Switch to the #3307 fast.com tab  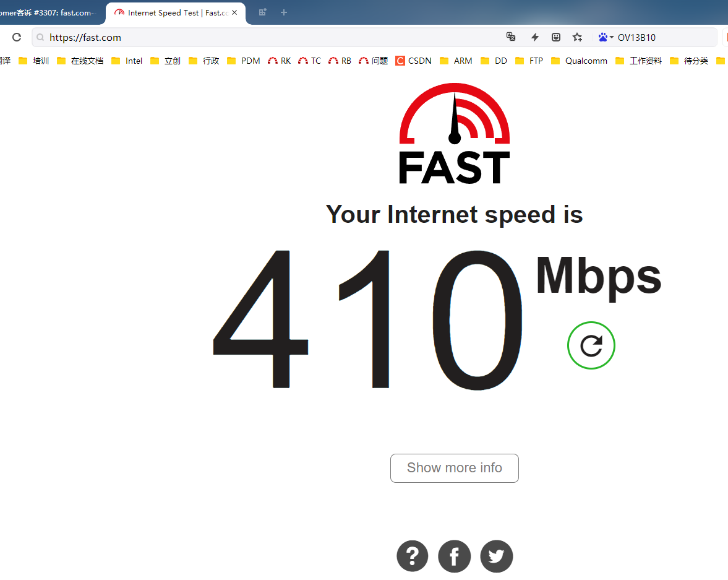[49, 12]
